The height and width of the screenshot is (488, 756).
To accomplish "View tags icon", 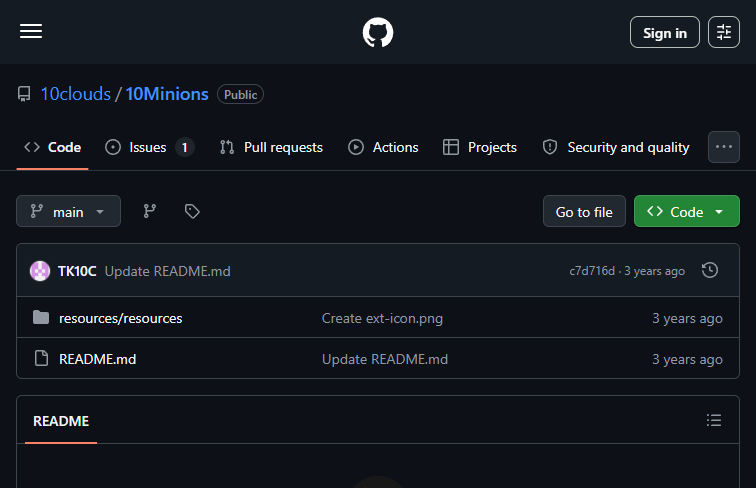I will pos(192,211).
